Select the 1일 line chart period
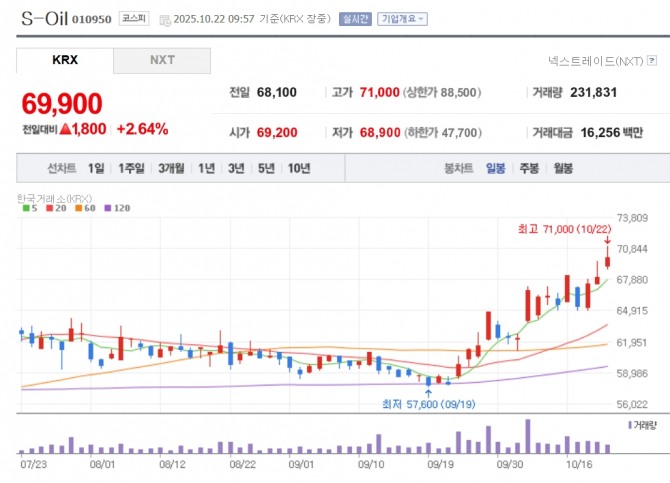This screenshot has width=670, height=483. pos(96,168)
